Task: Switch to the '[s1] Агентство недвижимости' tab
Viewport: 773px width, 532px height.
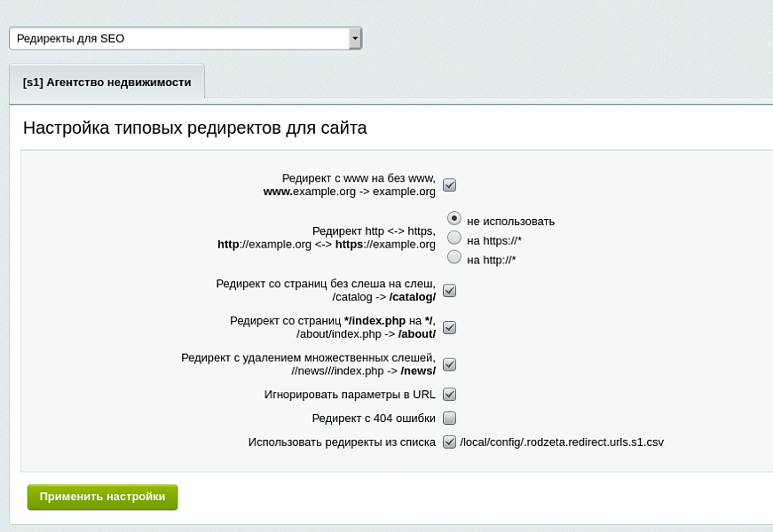Action: pyautogui.click(x=106, y=81)
